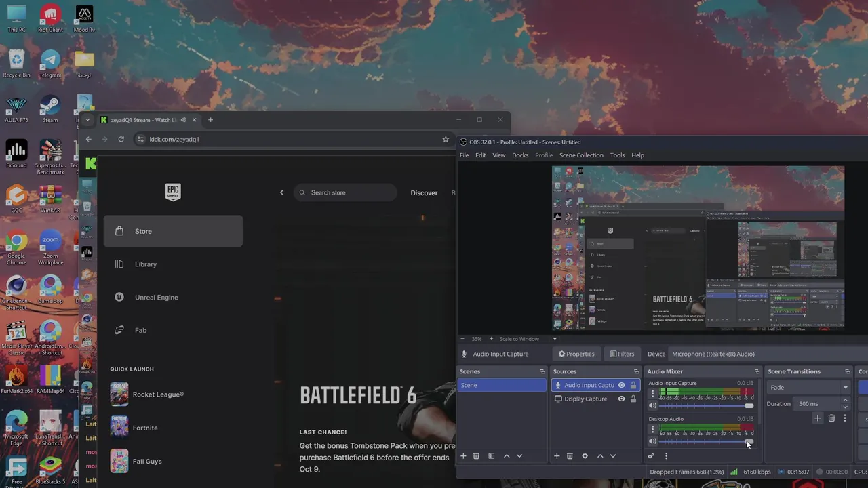Open Desktop Audio mixer options dots
The image size is (868, 488).
click(x=653, y=429)
